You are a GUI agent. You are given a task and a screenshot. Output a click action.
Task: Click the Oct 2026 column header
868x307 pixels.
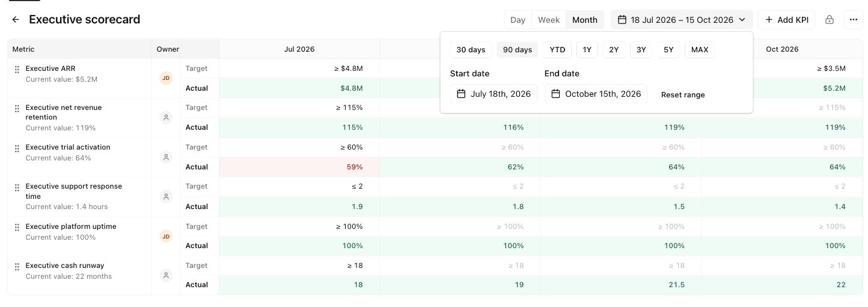point(782,49)
